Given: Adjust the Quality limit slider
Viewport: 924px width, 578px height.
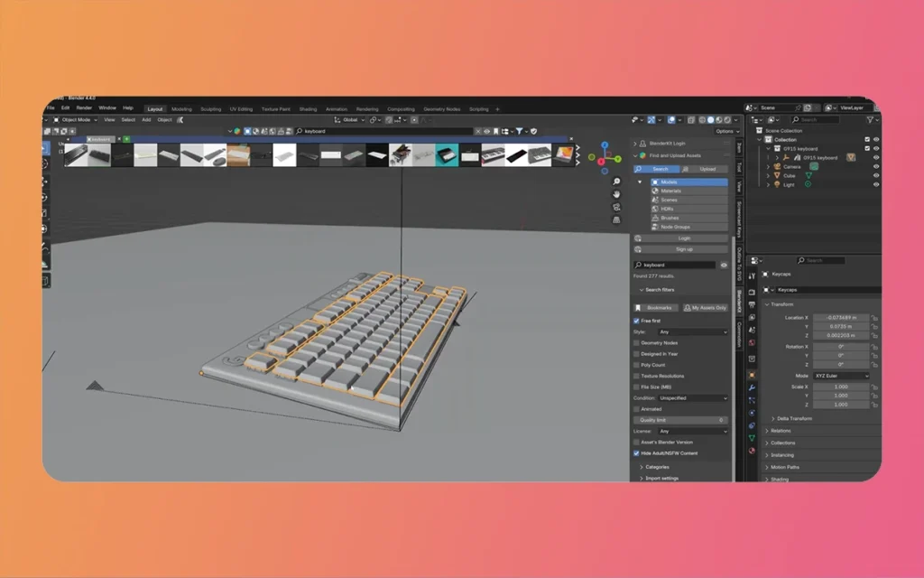Looking at the screenshot, I should 680,420.
